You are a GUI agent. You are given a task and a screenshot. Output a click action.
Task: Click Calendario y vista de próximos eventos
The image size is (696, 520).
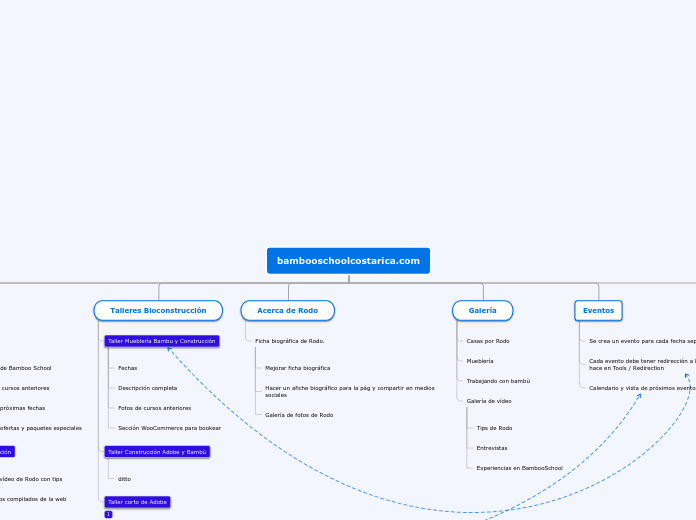coord(642,388)
